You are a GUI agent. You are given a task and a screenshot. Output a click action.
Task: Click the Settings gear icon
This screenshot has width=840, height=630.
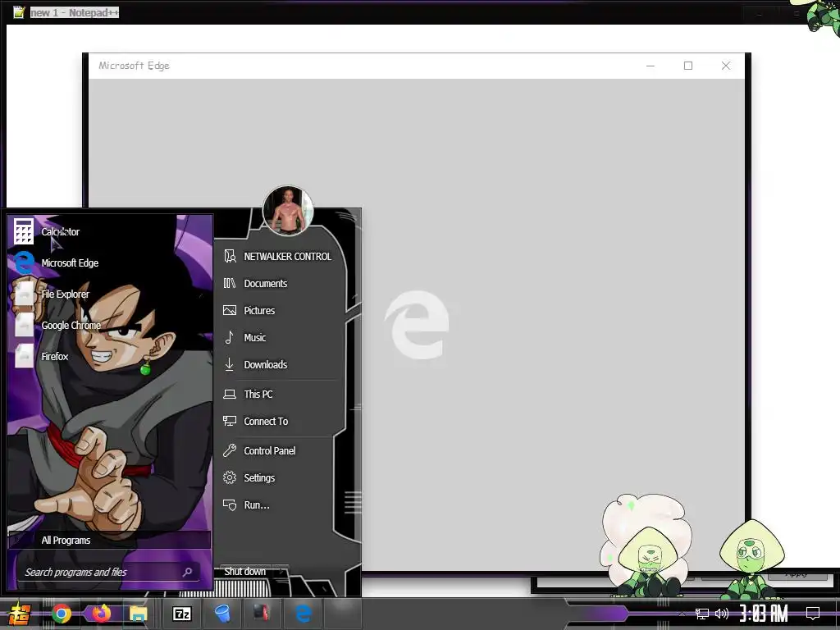click(230, 478)
